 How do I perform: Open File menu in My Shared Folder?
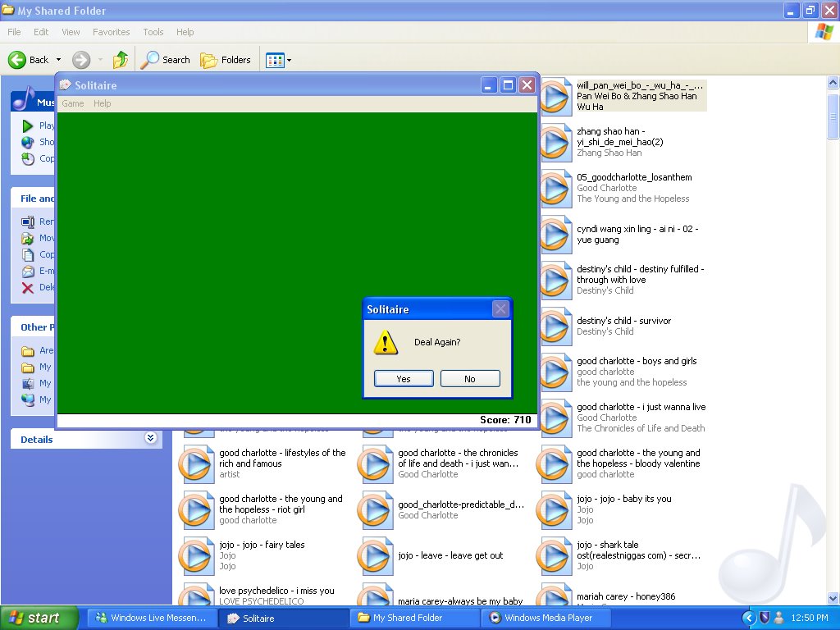tap(15, 32)
